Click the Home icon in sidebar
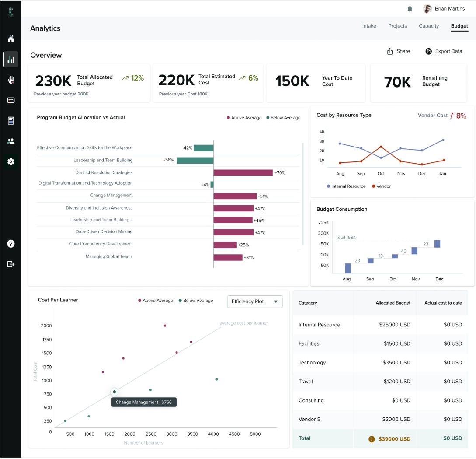This screenshot has width=476, height=459. 11,39
